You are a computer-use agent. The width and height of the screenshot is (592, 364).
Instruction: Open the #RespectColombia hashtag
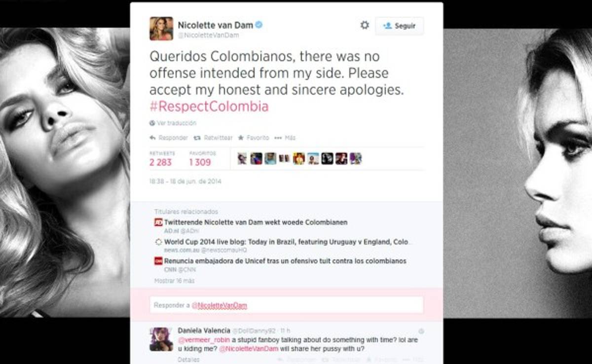209,107
